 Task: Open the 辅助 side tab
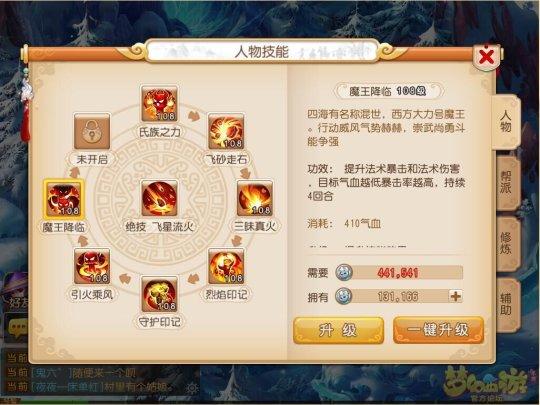506,304
